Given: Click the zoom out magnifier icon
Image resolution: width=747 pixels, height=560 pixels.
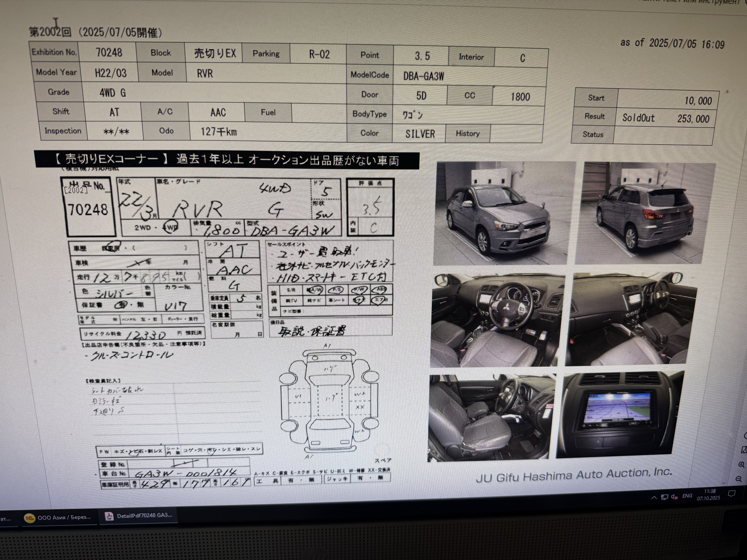Looking at the screenshot, I should pos(739,479).
